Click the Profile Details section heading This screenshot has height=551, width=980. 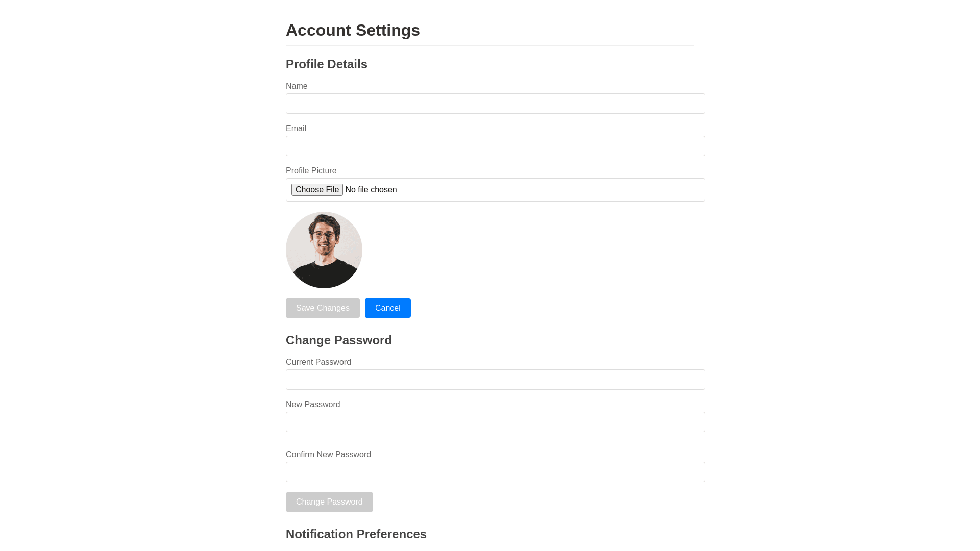[327, 64]
